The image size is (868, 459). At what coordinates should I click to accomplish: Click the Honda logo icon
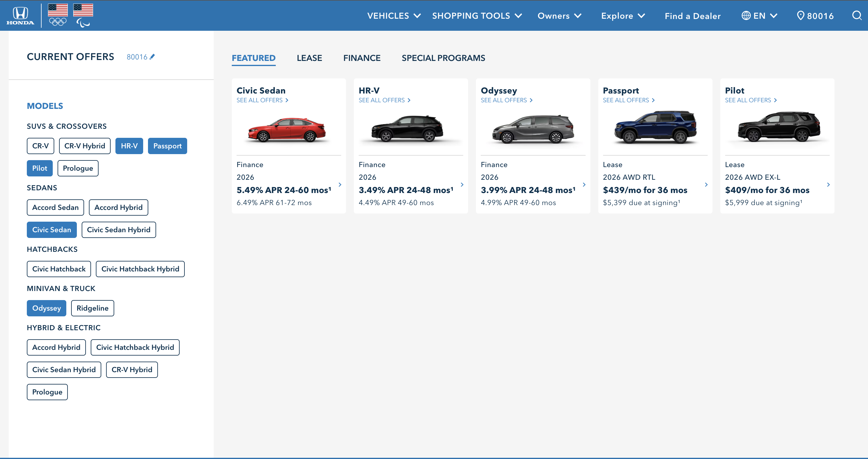20,15
